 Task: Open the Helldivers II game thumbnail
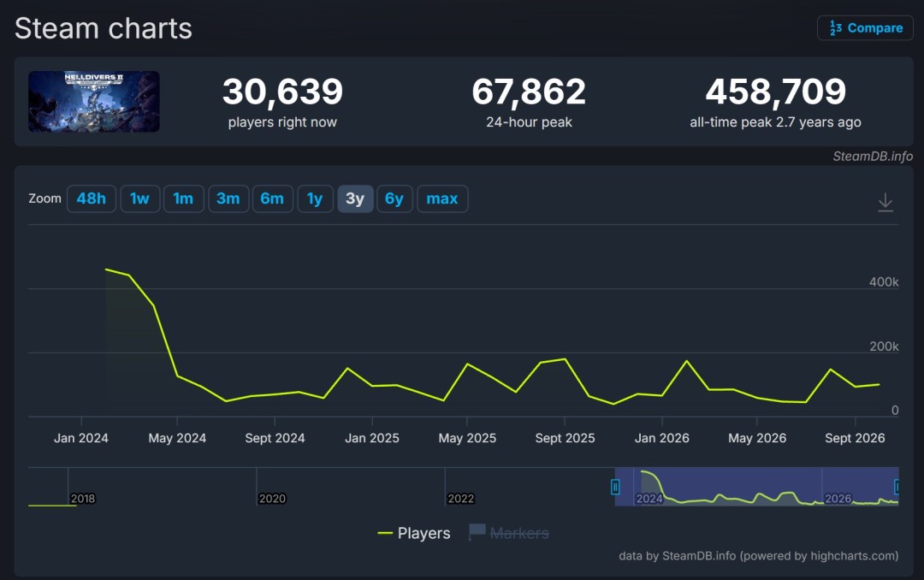click(94, 102)
